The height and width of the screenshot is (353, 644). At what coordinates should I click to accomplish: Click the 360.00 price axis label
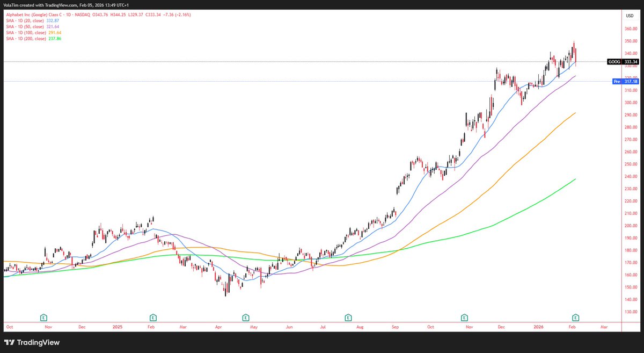[x=630, y=29]
